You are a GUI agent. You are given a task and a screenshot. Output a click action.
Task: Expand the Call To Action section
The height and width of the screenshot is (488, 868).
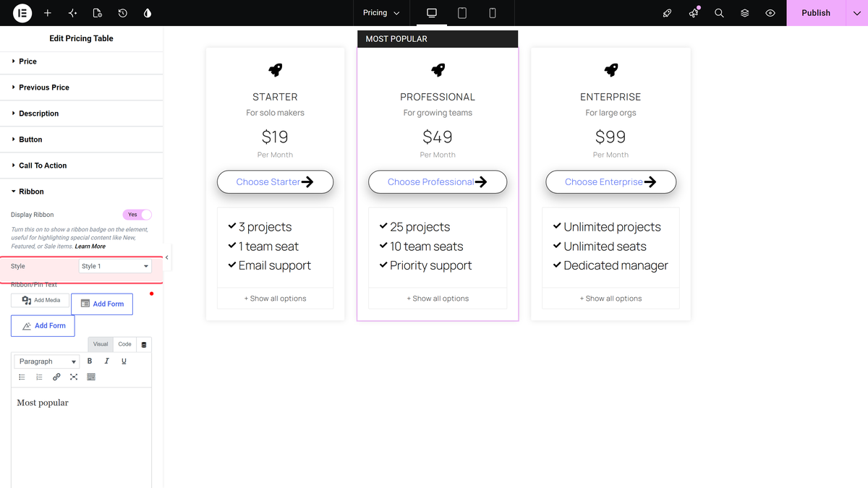[x=82, y=166]
